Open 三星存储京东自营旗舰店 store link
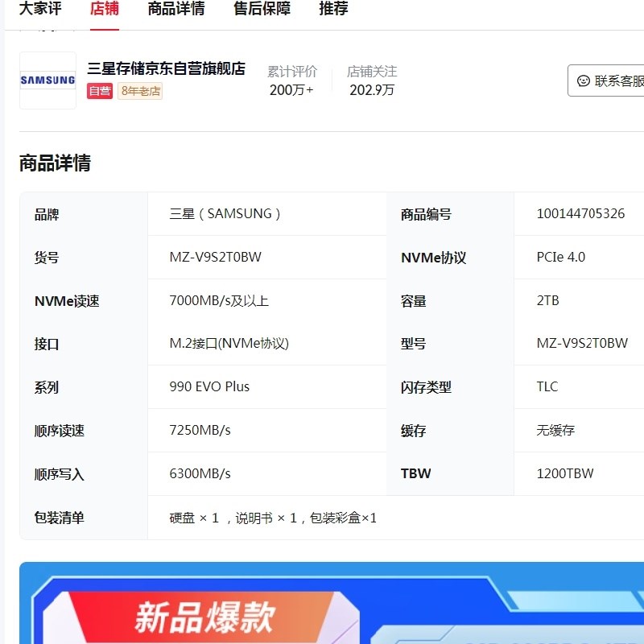The width and height of the screenshot is (644, 644). 167,68
